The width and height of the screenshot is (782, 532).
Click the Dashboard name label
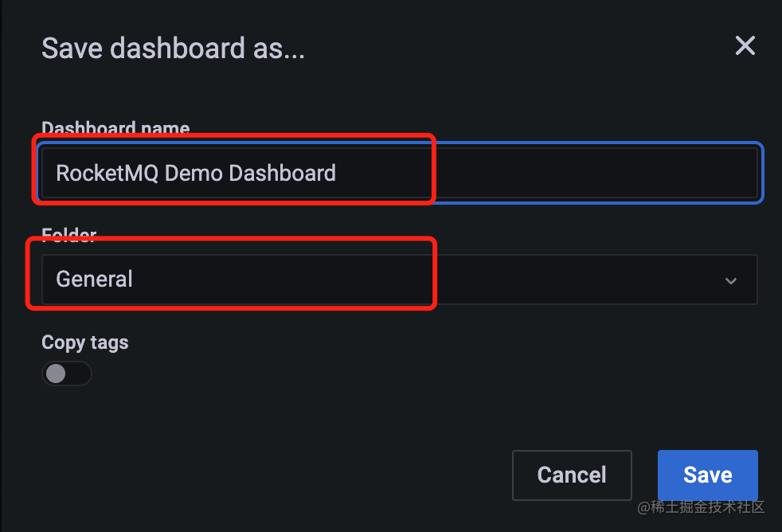[115, 128]
